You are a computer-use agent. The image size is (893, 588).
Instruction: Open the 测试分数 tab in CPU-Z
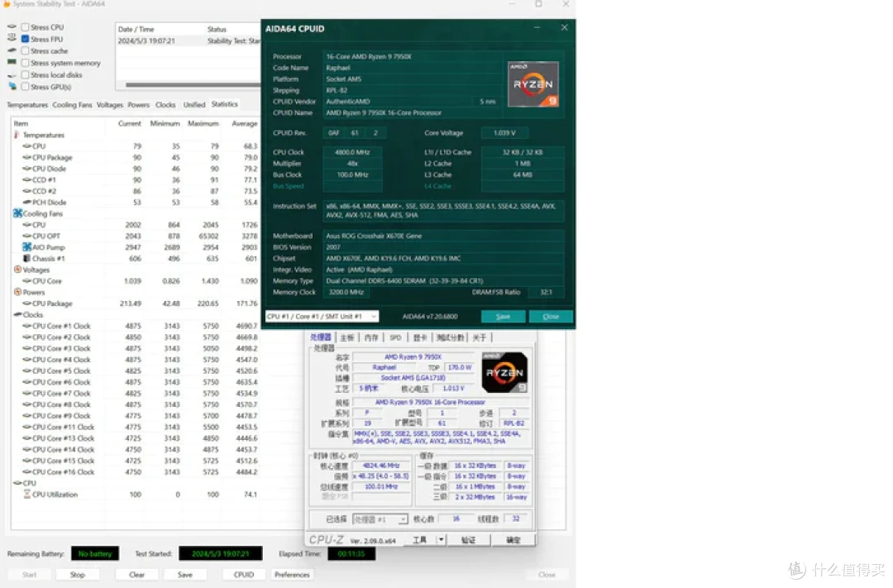click(x=450, y=338)
